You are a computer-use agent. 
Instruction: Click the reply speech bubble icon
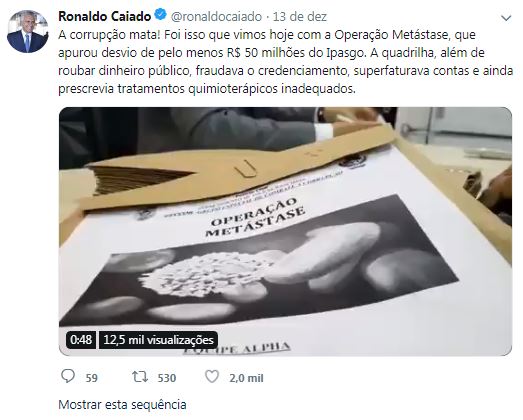68,376
